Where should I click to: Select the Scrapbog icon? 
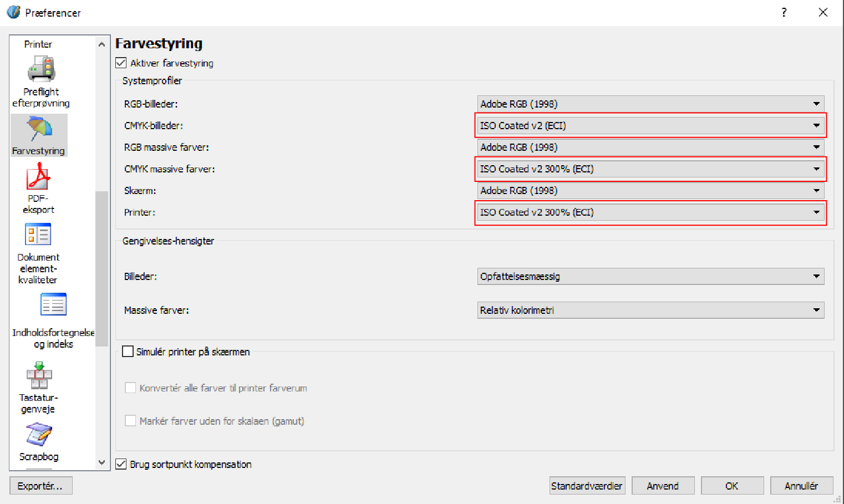(39, 435)
